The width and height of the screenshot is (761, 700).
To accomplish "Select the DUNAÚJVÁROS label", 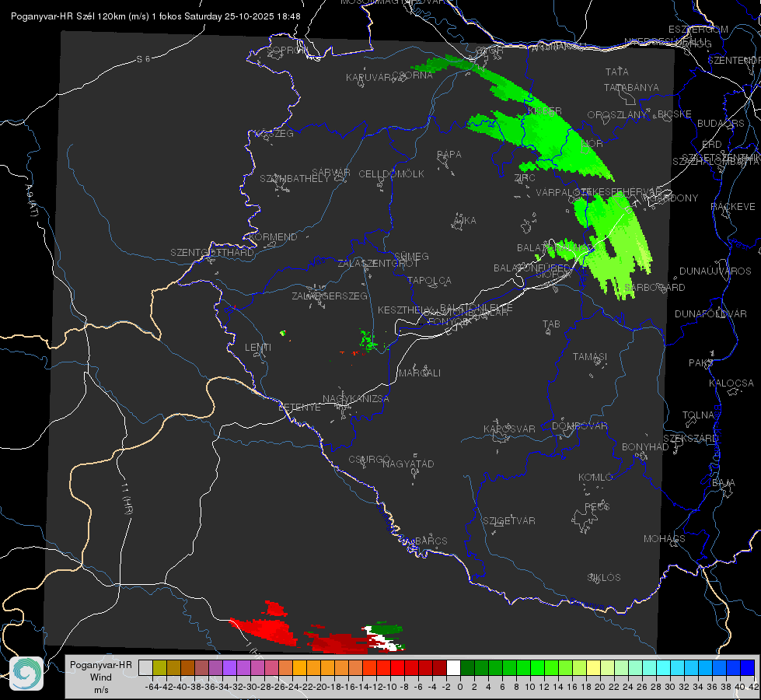I will click(x=715, y=271).
